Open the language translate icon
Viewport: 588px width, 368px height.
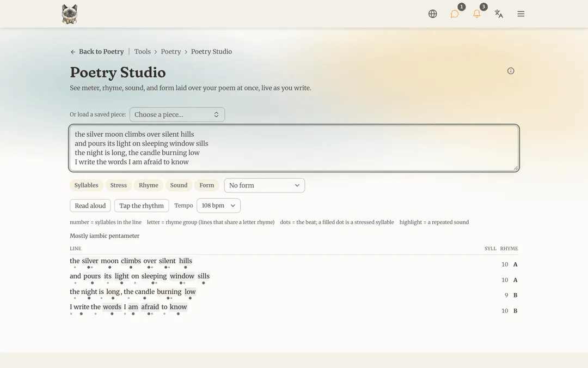point(499,14)
